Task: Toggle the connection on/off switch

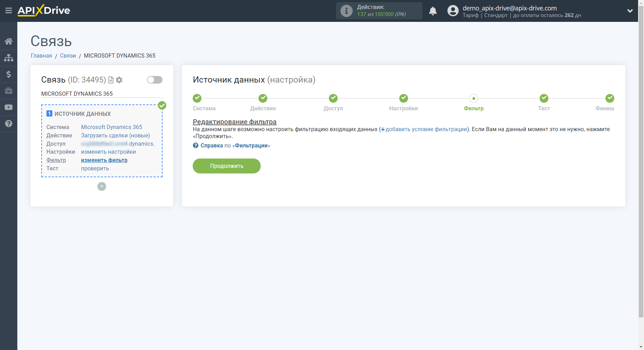Action: 155,80
